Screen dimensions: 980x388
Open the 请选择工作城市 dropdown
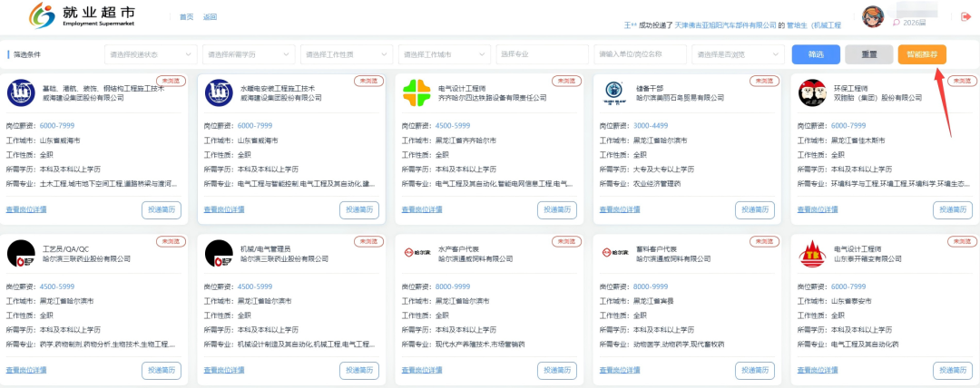tap(444, 54)
